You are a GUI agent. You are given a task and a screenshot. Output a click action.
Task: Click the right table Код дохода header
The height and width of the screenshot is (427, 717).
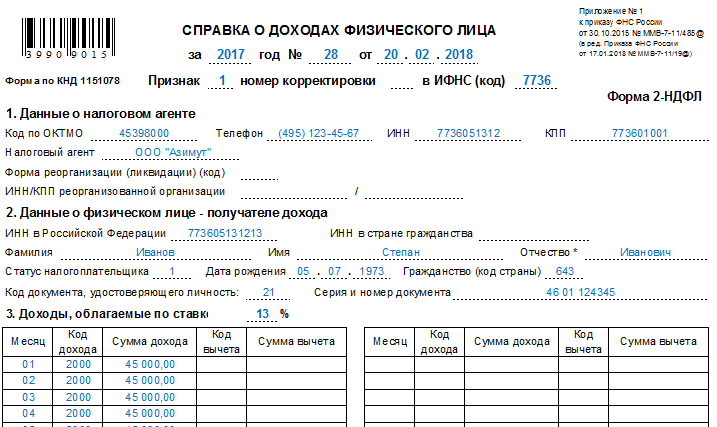[439, 342]
